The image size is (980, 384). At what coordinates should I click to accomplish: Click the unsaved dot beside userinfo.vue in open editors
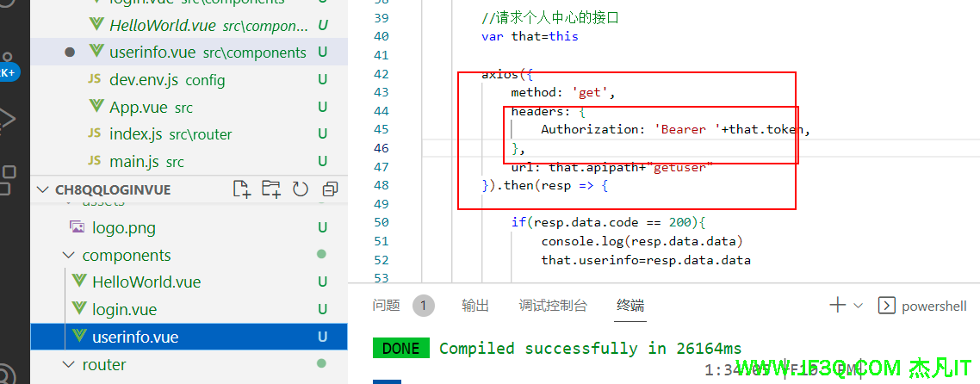click(70, 53)
